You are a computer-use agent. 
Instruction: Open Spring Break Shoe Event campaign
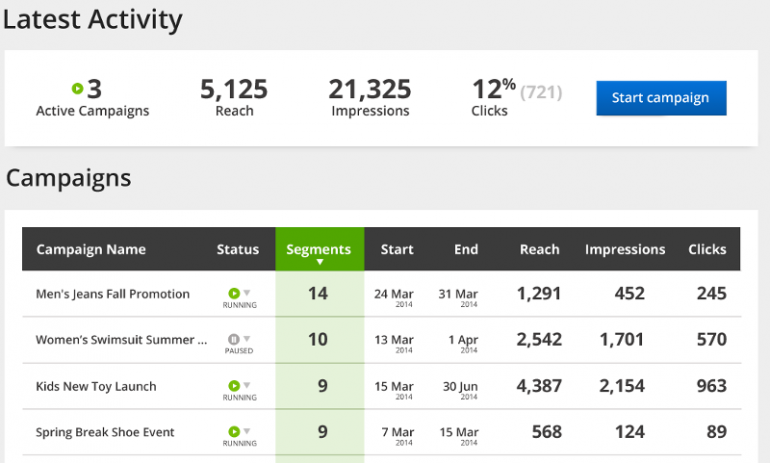105,432
